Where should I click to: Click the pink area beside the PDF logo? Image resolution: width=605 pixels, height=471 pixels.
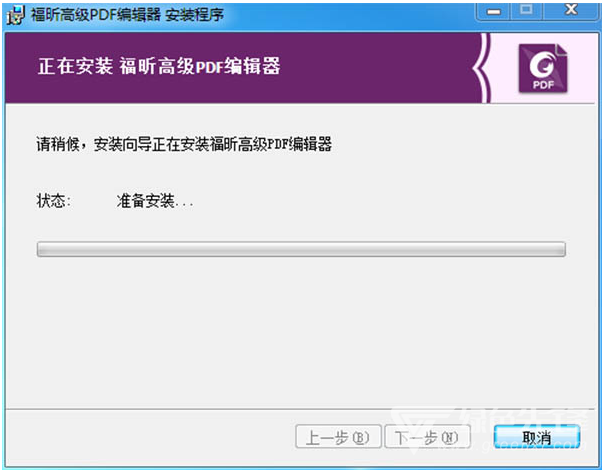point(583,68)
